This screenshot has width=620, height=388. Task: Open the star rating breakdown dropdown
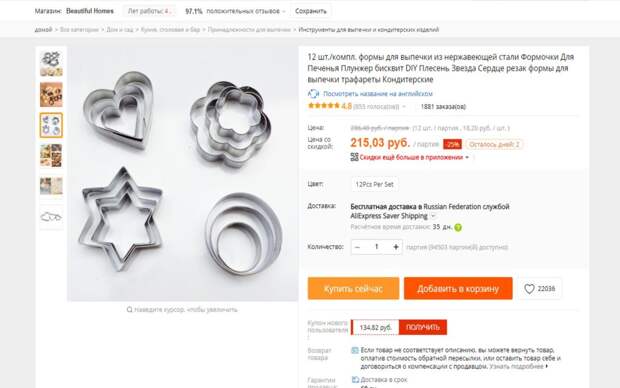click(404, 107)
